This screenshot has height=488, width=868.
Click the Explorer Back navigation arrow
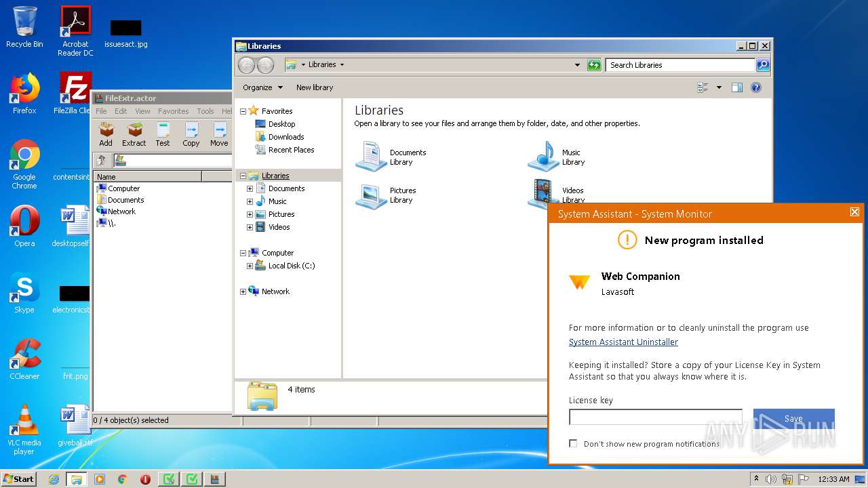pos(247,65)
